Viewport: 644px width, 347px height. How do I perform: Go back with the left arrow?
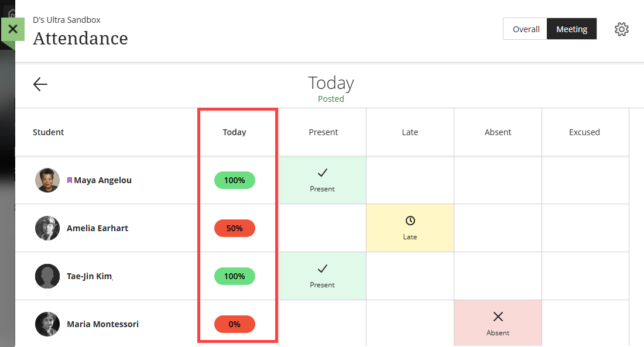point(40,84)
